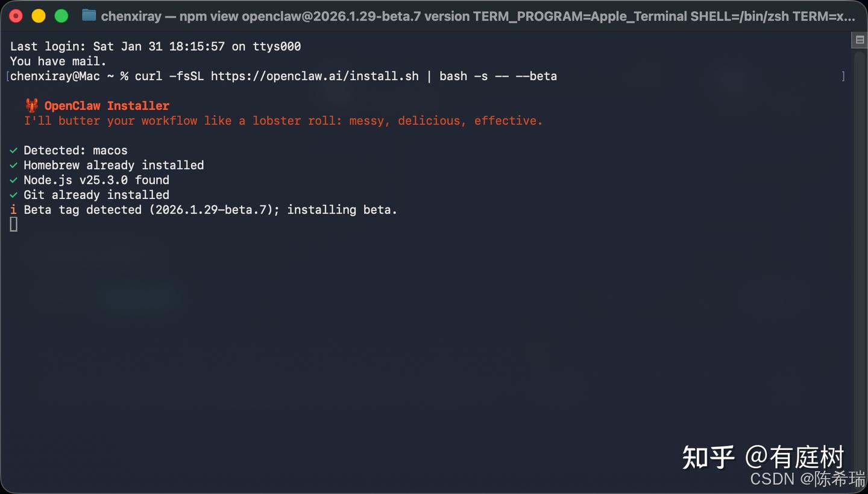Click the 'OpenClaw Installer' heading text

[107, 106]
